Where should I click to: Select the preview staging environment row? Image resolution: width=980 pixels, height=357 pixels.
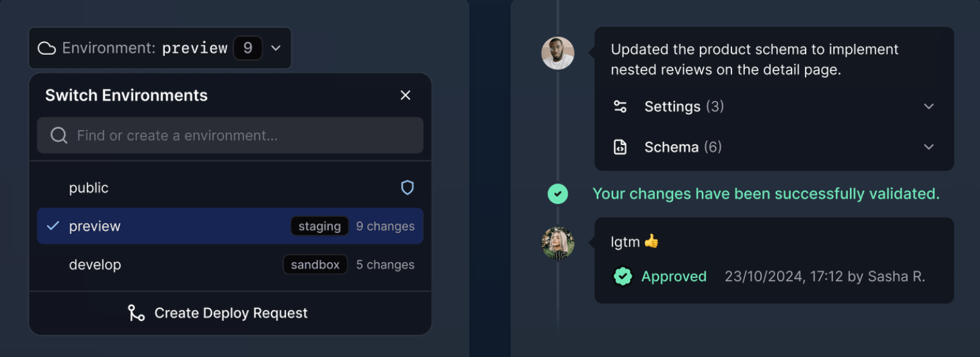[193, 226]
